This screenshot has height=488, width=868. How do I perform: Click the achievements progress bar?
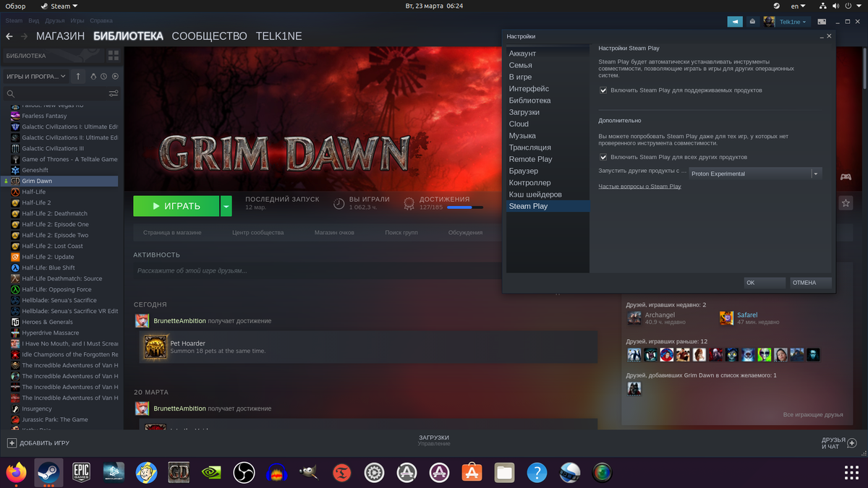pos(465,207)
